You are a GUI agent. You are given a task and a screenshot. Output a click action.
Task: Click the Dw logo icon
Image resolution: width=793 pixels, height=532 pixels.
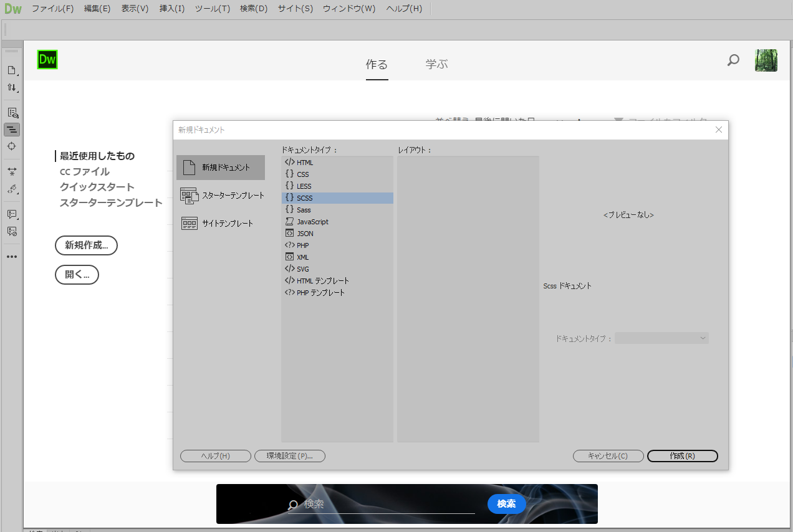pyautogui.click(x=47, y=60)
